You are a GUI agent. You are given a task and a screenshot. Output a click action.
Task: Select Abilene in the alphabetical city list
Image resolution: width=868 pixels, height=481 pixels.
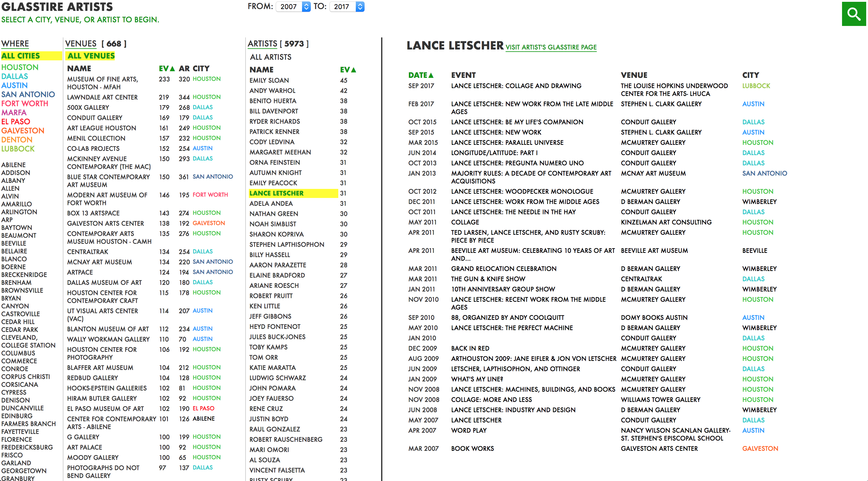click(14, 165)
